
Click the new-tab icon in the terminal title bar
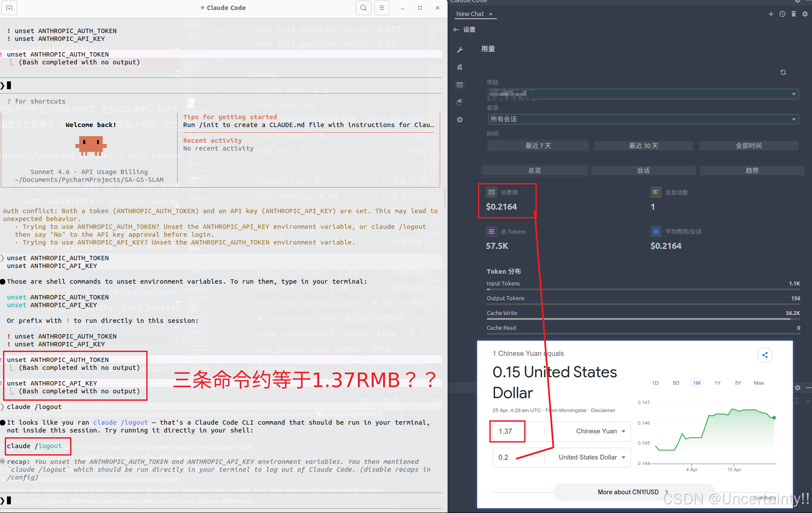(x=9, y=8)
